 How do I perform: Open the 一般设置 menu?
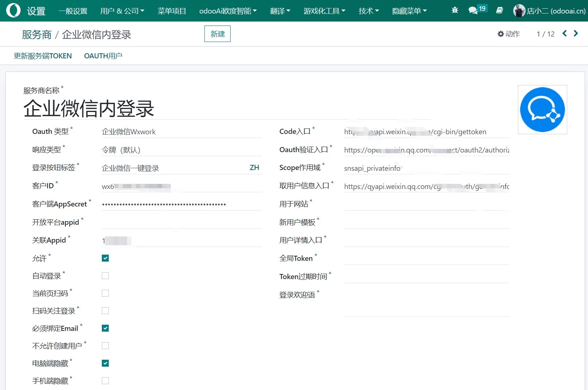[x=73, y=11]
